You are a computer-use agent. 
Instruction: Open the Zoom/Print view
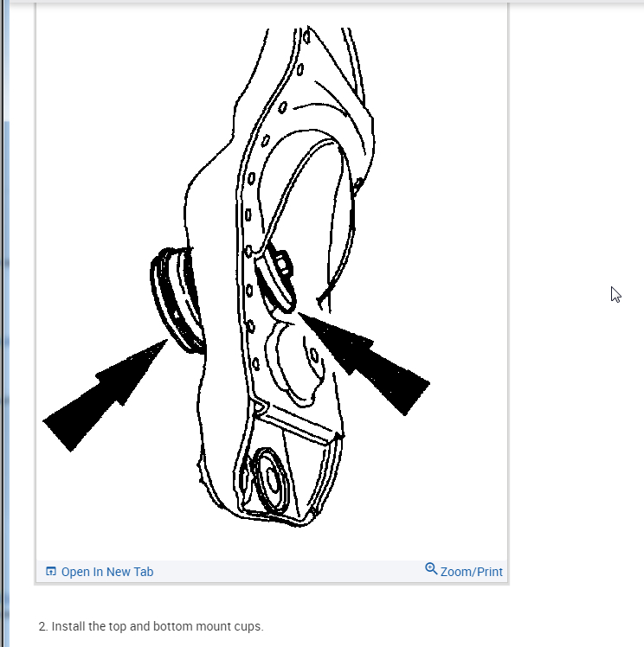pyautogui.click(x=464, y=571)
